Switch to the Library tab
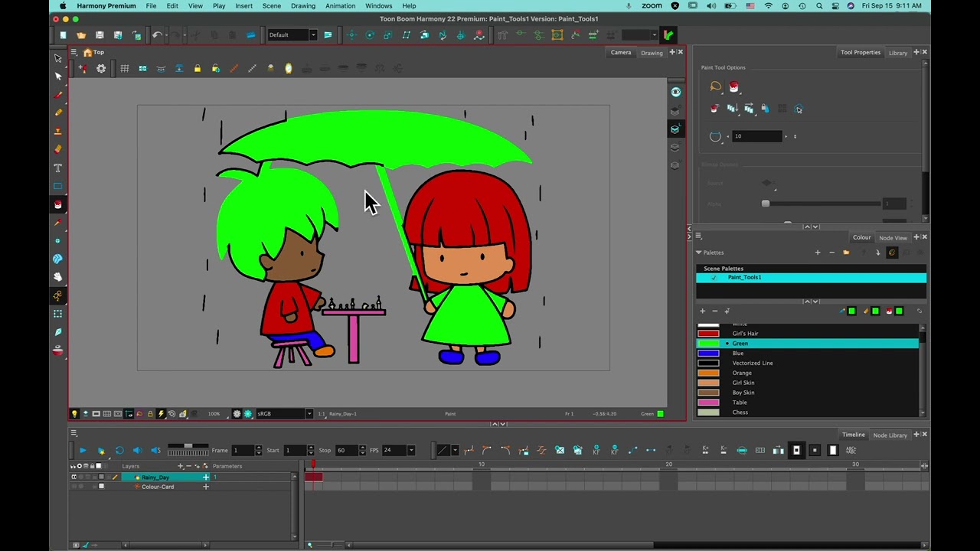The image size is (980, 551). click(898, 53)
